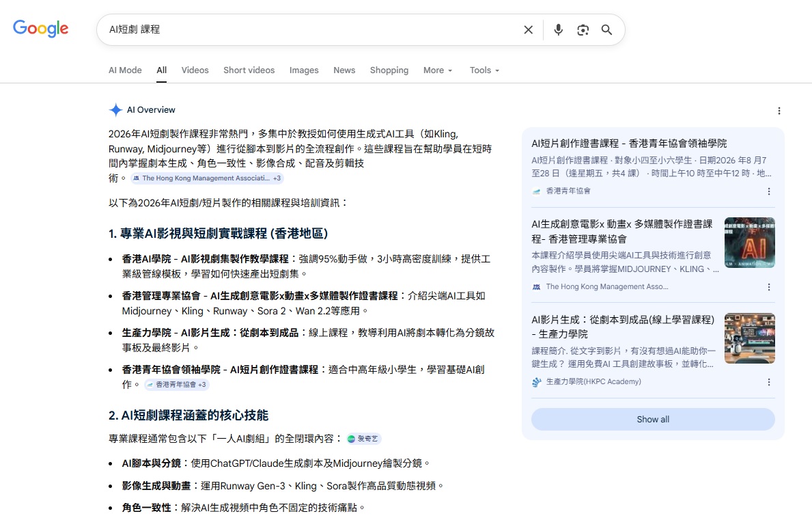Viewport: 812px width, 516px height.
Task: Click 角色一致性 bullet text
Action: pyautogui.click(x=147, y=508)
